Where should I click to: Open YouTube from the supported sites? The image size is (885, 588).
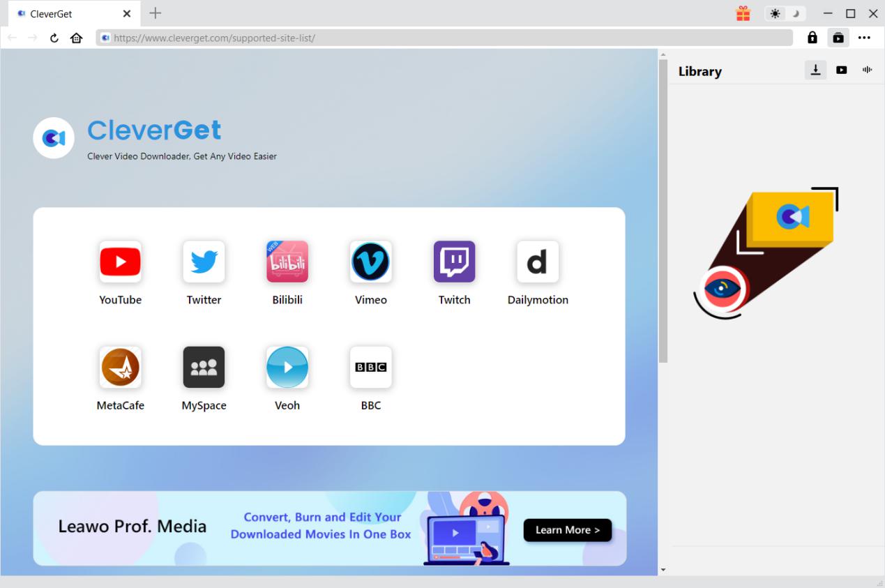(120, 262)
